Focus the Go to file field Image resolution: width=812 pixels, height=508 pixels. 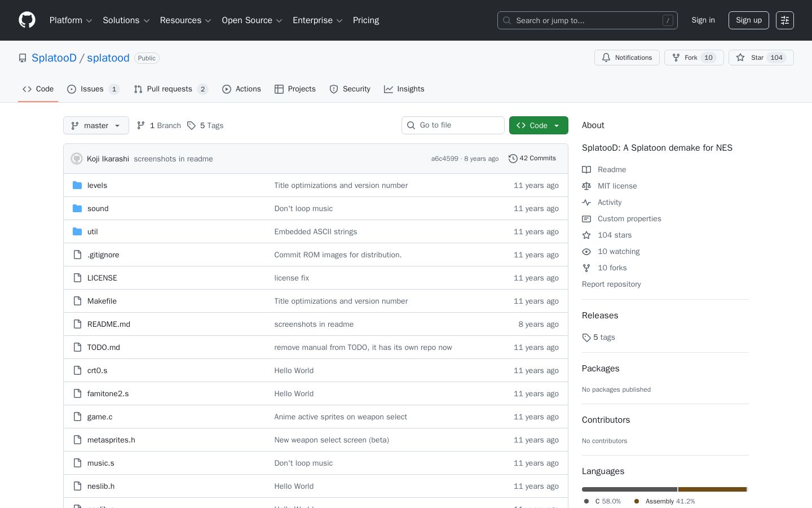pyautogui.click(x=453, y=125)
